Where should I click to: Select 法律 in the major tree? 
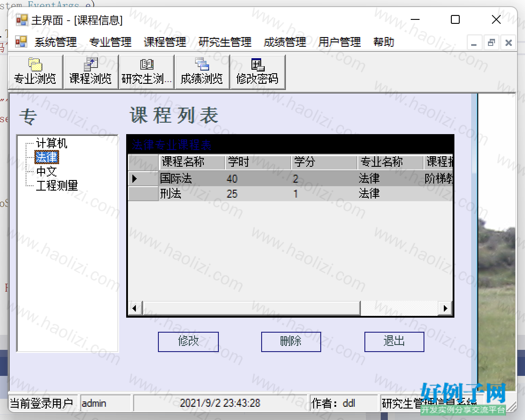(x=46, y=157)
